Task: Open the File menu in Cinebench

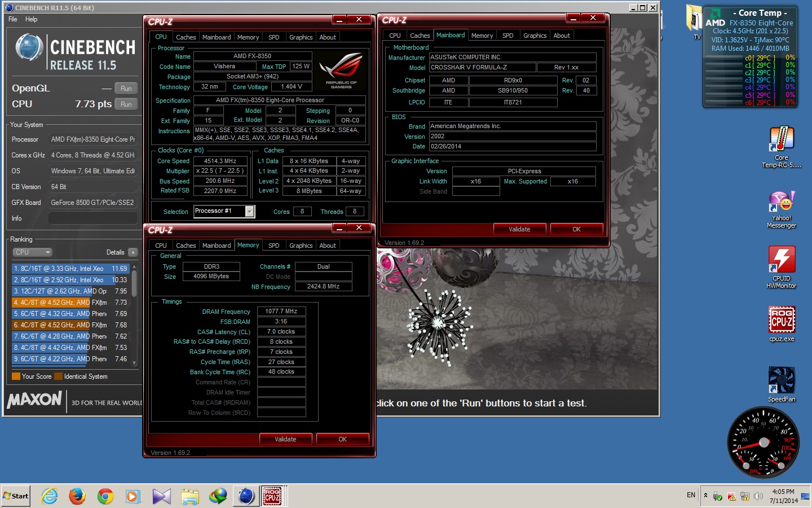Action: click(13, 19)
